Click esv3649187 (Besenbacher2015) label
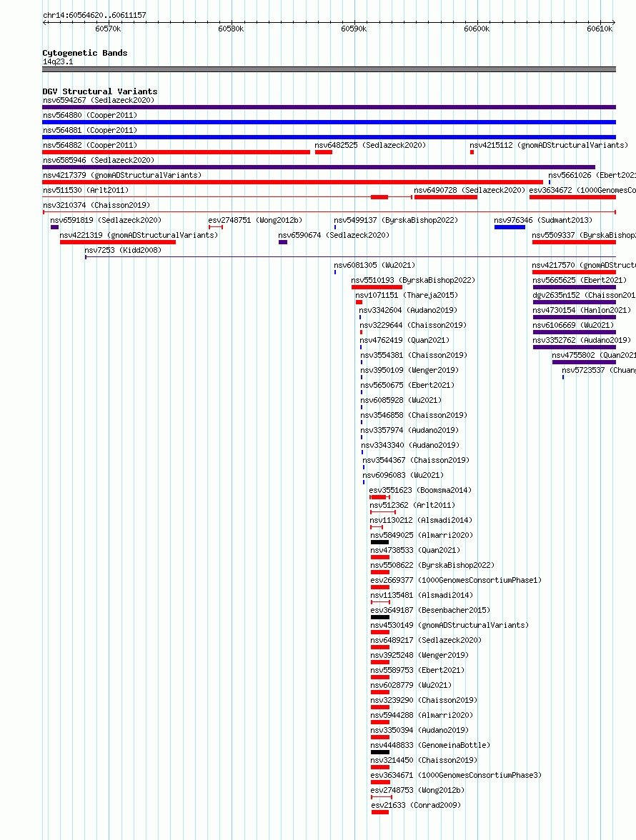This screenshot has height=840, width=636. coord(430,610)
